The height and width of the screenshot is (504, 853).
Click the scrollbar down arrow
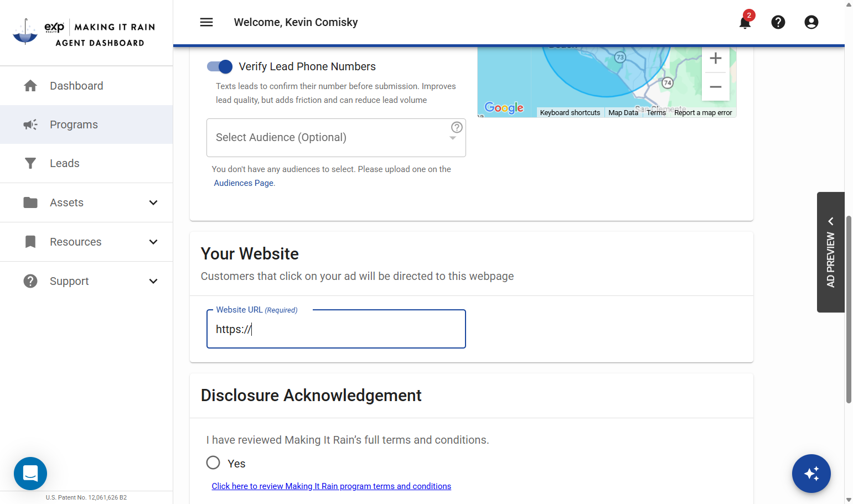[849, 500]
